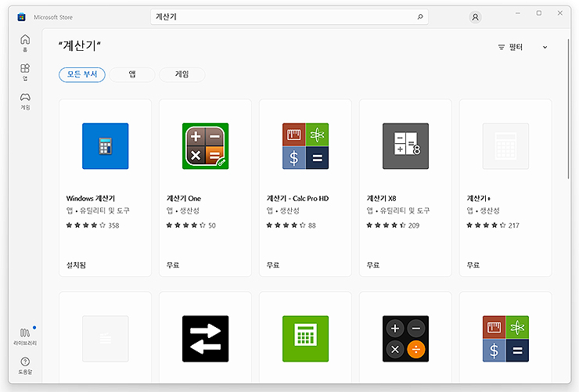579x392 pixels.
Task: Open second-row Calc Pro four-color icon
Action: (x=505, y=339)
